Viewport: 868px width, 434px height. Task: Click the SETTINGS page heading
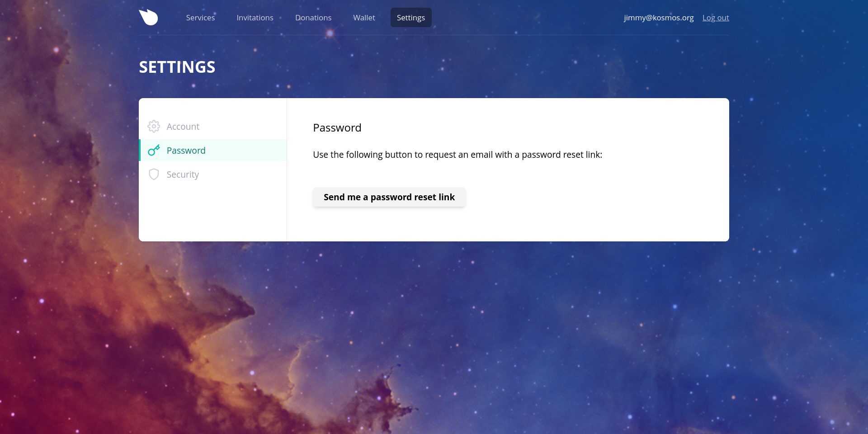(x=177, y=67)
